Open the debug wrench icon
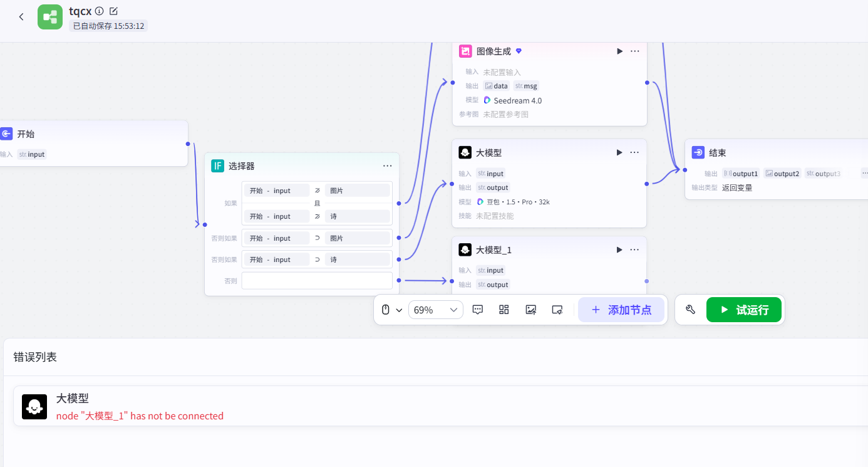This screenshot has width=868, height=467. (691, 310)
